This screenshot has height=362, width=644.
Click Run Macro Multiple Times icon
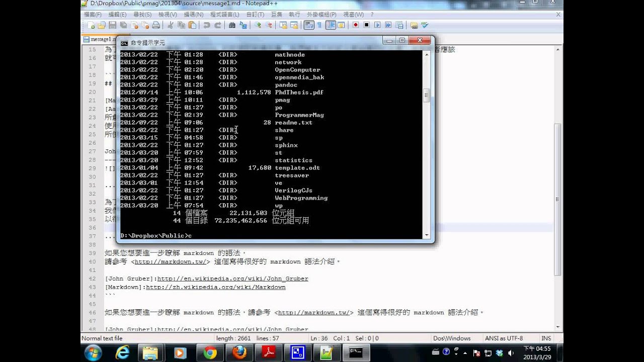(x=388, y=25)
